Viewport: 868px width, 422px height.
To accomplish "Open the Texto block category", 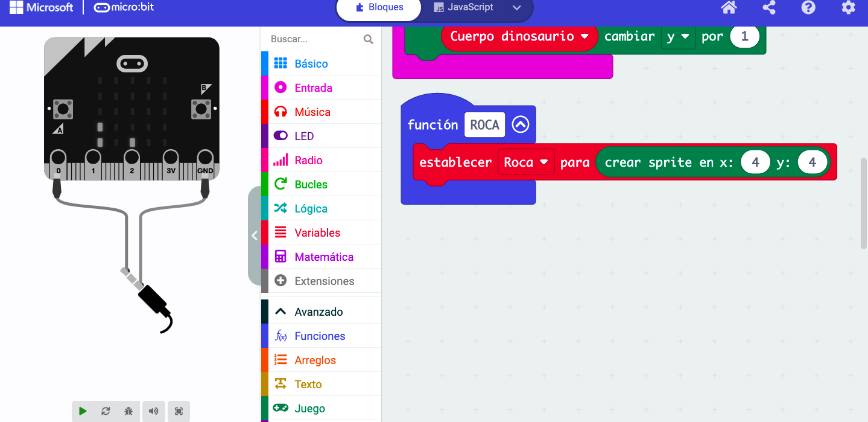I will (x=321, y=384).
